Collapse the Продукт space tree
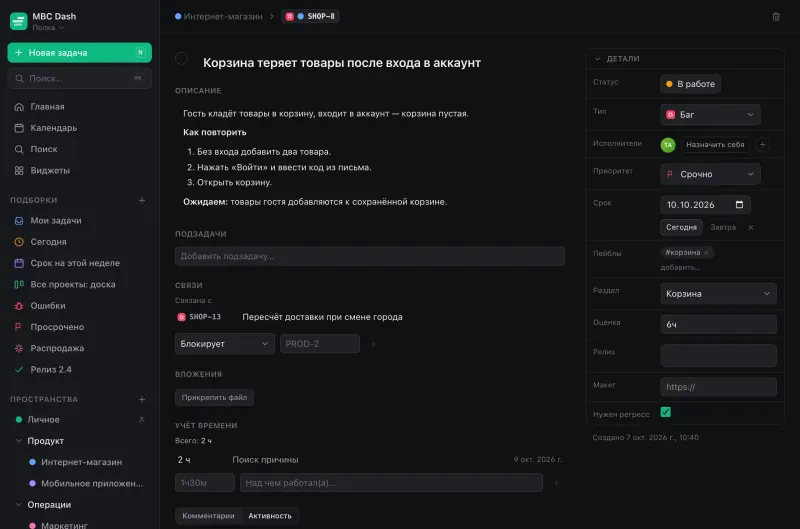Screen dimensions: 800x529 tap(19, 441)
